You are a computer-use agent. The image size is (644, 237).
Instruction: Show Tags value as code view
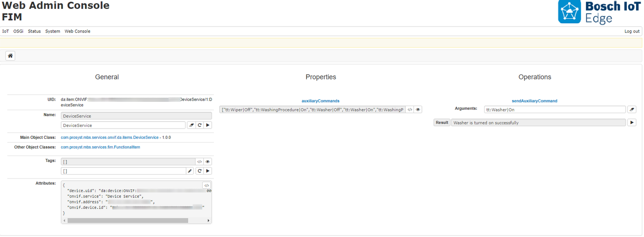[199, 162]
